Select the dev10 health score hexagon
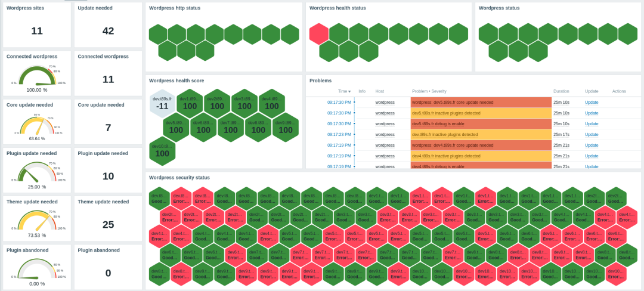The width and height of the screenshot is (644, 291). (162, 150)
